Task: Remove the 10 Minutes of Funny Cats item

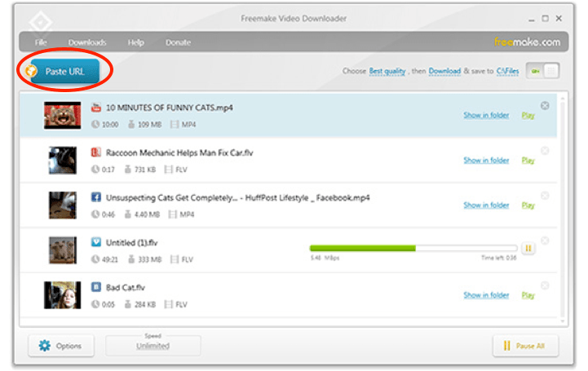Action: point(545,106)
